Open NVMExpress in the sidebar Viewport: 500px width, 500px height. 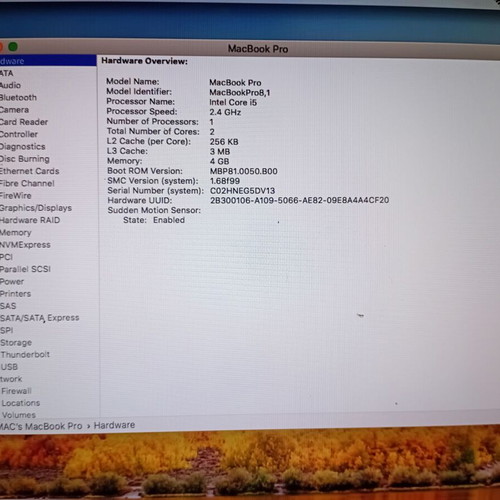tap(25, 245)
